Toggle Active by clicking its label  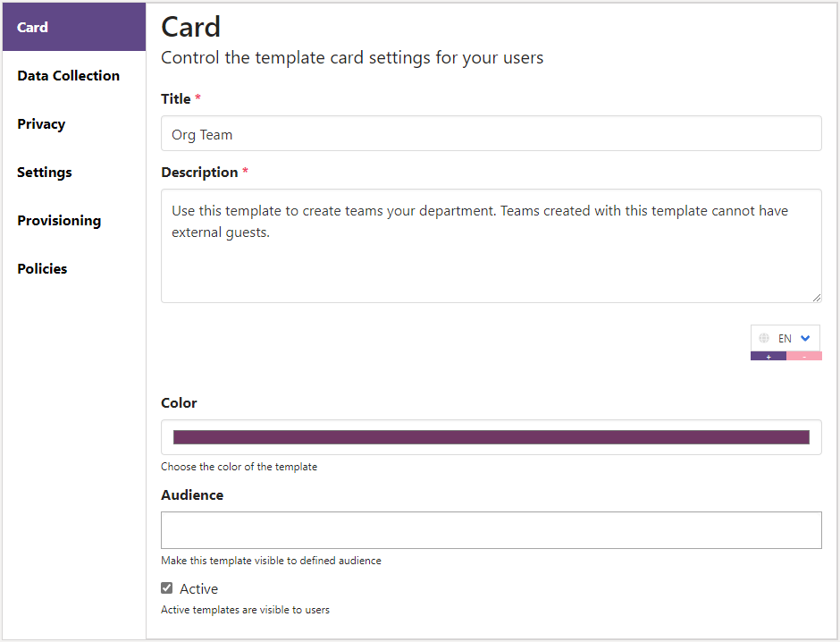(x=198, y=588)
